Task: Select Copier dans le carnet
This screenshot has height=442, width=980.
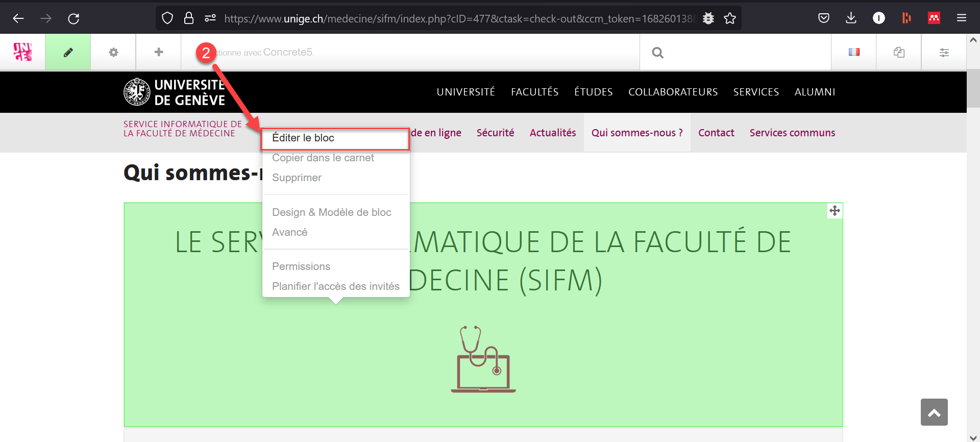Action: point(323,158)
